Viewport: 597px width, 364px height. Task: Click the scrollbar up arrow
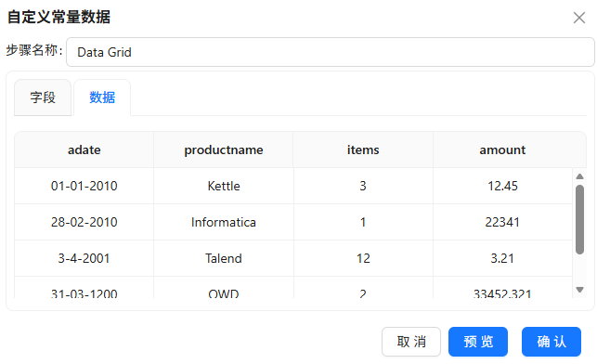pos(579,176)
